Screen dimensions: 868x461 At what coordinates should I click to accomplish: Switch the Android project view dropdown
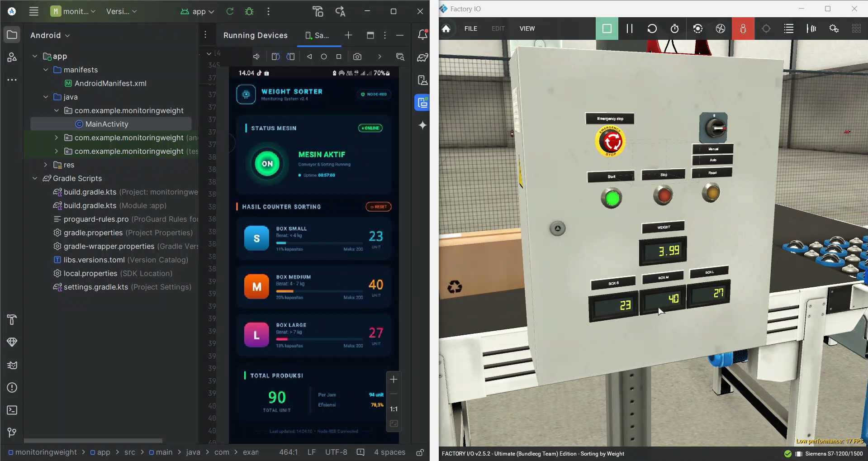click(x=50, y=35)
